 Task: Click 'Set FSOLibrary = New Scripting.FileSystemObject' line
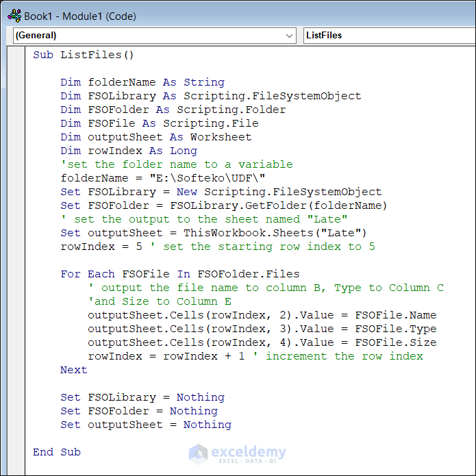221,192
